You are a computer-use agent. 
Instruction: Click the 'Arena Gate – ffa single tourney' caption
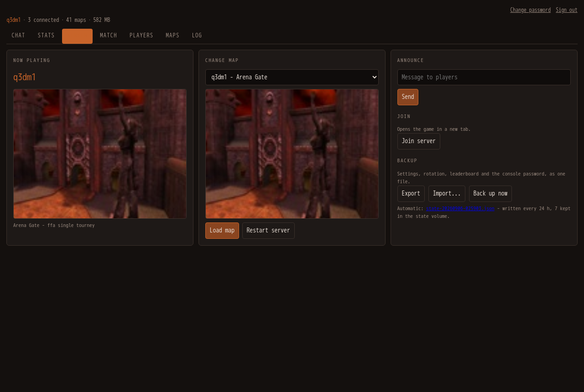(54, 226)
